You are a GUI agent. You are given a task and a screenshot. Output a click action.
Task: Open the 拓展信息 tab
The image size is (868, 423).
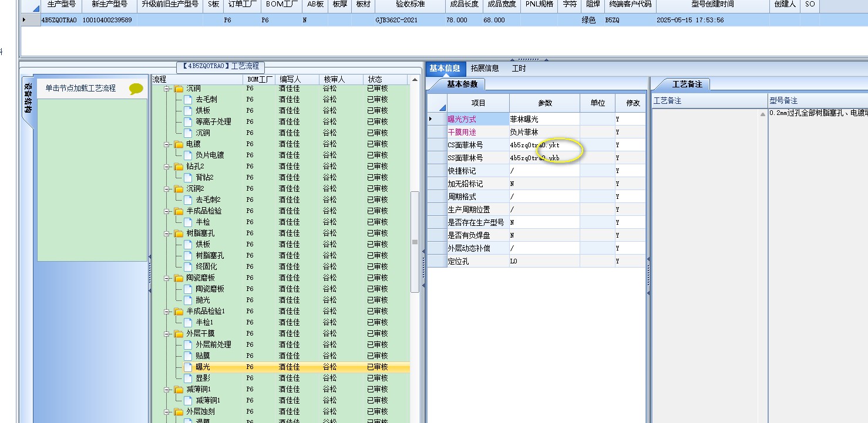pos(485,69)
